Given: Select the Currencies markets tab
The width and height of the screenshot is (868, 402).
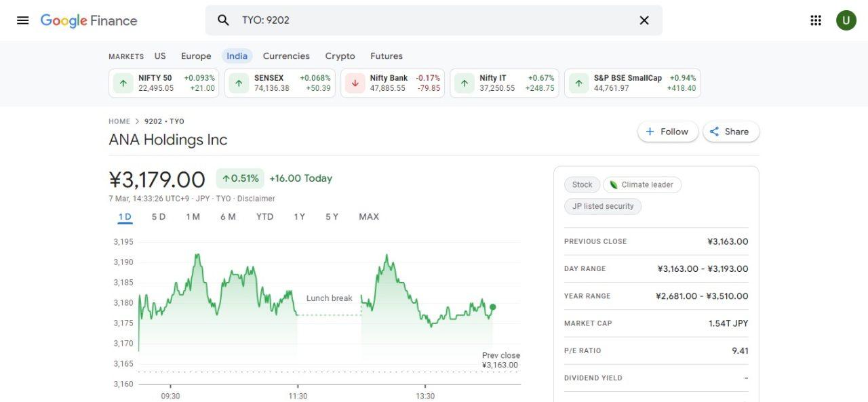Looking at the screenshot, I should [286, 56].
